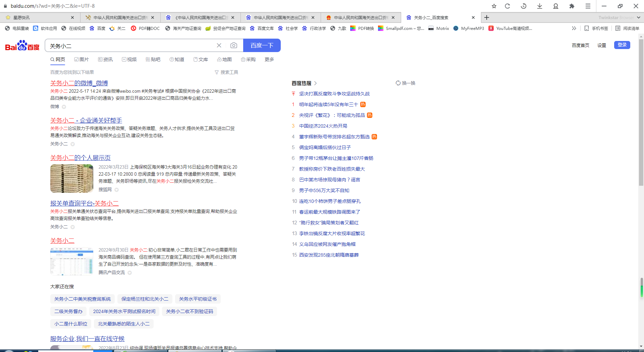Clear the search box with X icon

(x=219, y=45)
